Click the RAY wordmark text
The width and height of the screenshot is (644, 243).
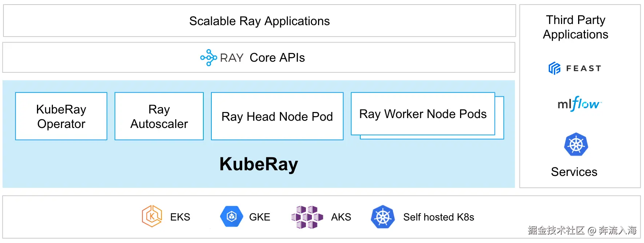pos(232,58)
